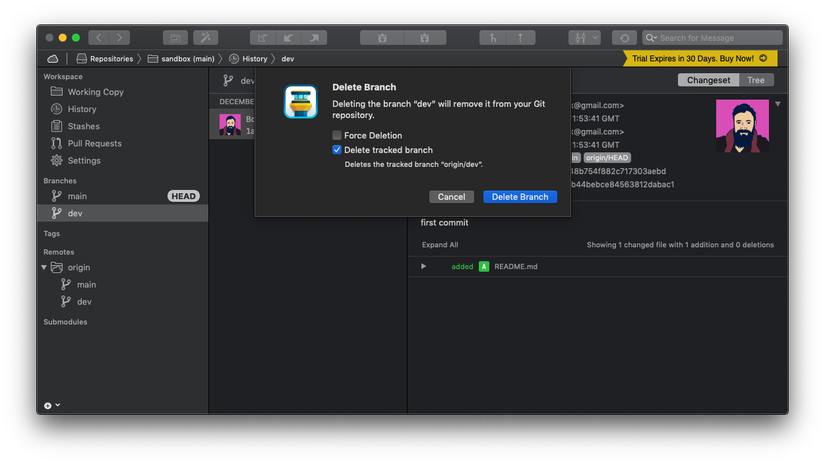Click the refresh toolbar button

625,38
